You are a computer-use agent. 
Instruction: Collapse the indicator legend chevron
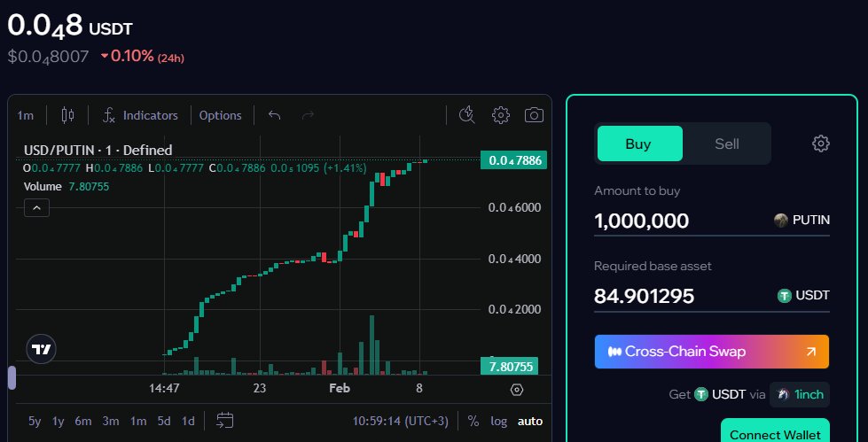[36, 208]
